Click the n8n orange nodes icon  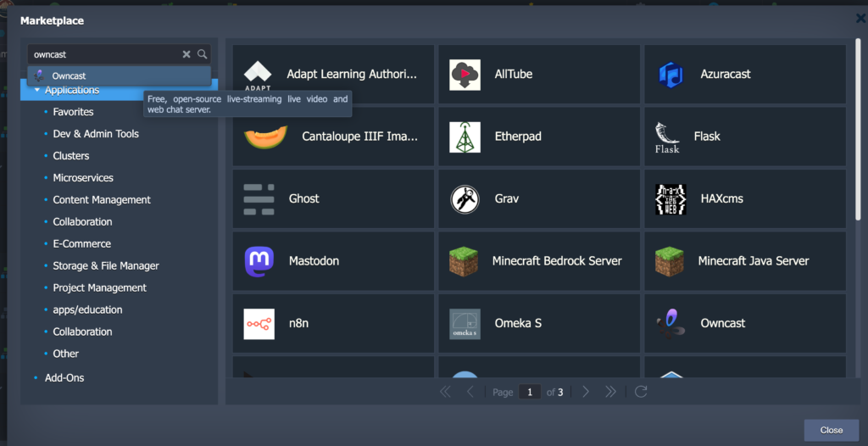[259, 324]
